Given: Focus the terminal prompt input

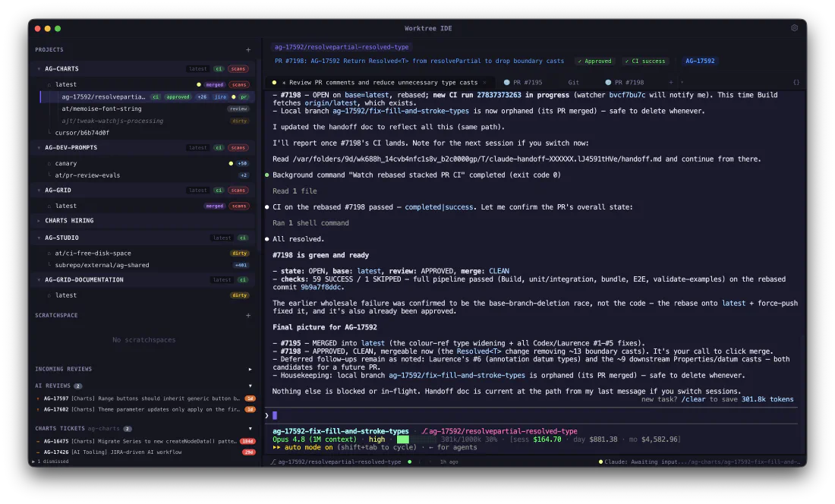Looking at the screenshot, I should click(533, 416).
